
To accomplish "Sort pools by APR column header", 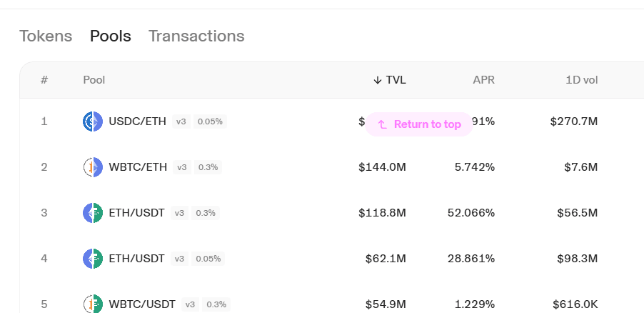I will pos(484,80).
